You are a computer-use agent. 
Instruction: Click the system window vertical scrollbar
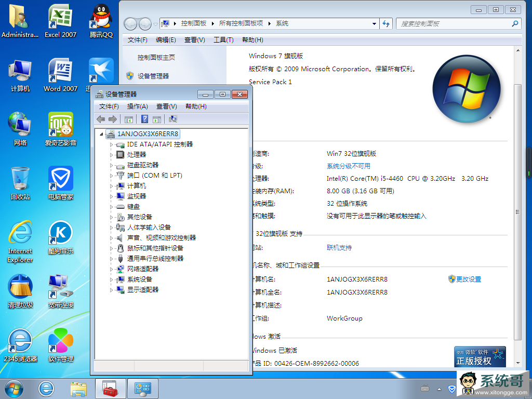518,212
